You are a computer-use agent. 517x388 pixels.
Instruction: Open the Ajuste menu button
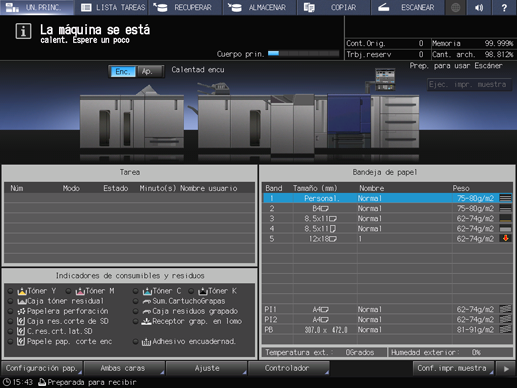point(207,368)
